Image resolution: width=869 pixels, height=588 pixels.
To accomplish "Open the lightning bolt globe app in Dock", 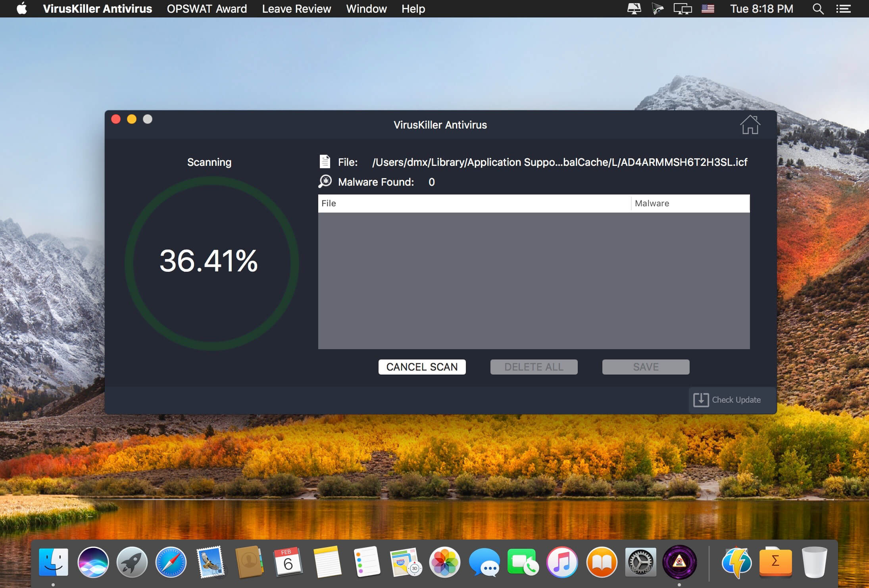I will tap(736, 562).
